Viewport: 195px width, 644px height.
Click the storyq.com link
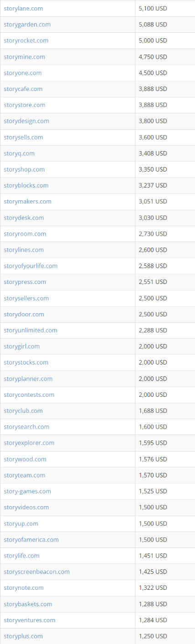[x=19, y=153]
